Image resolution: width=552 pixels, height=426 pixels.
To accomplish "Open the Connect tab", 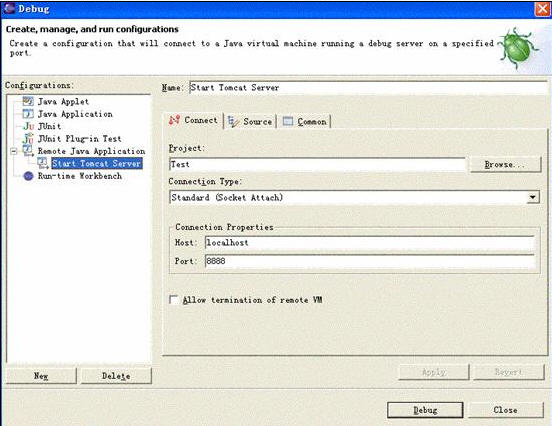I will click(x=193, y=120).
